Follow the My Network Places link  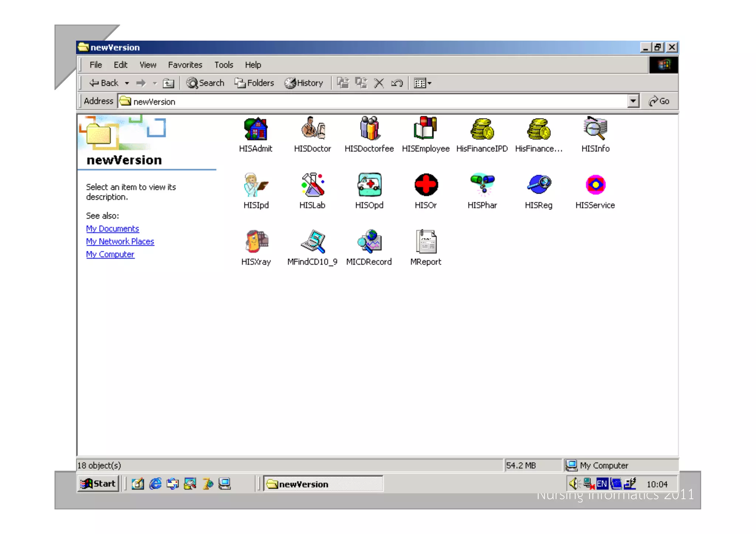(120, 241)
